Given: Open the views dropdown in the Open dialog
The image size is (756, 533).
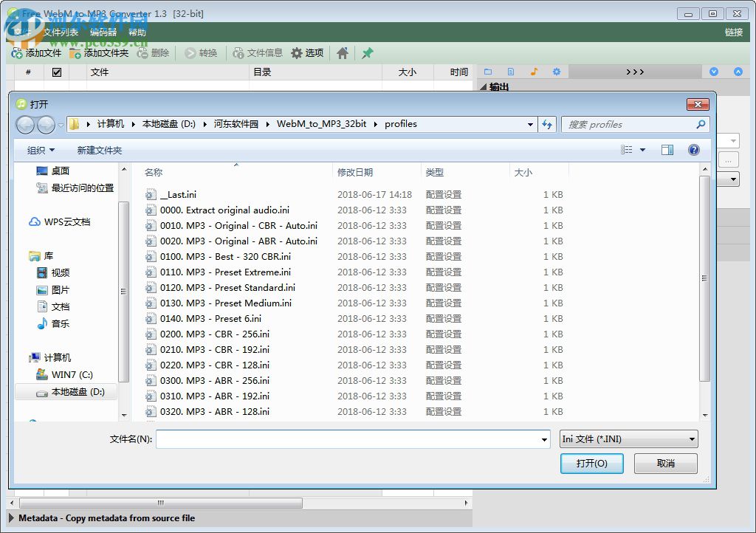Looking at the screenshot, I should coord(633,150).
